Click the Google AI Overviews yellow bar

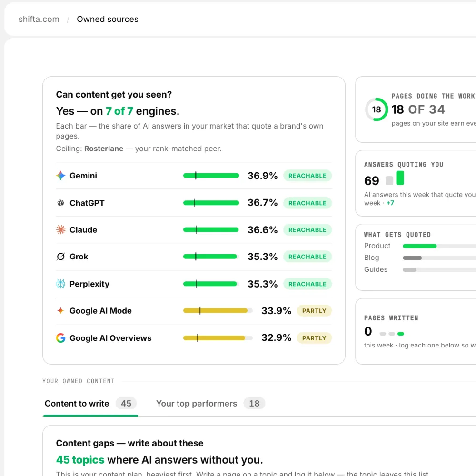218,338
